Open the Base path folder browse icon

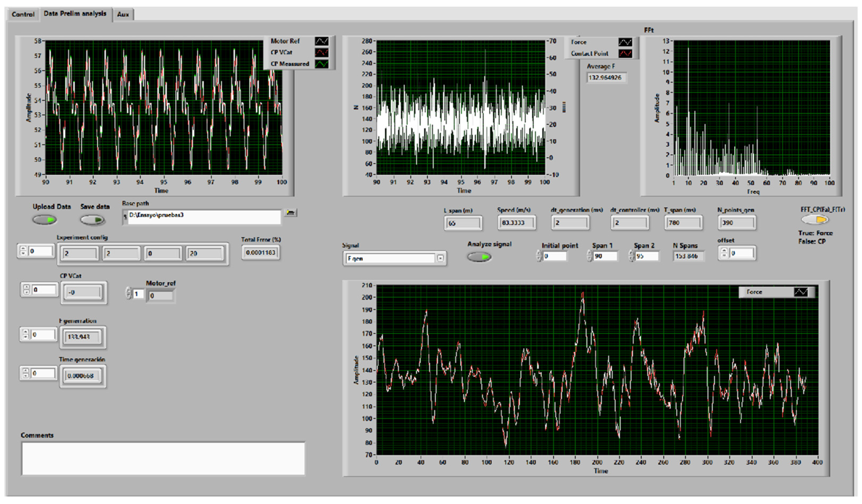point(290,213)
